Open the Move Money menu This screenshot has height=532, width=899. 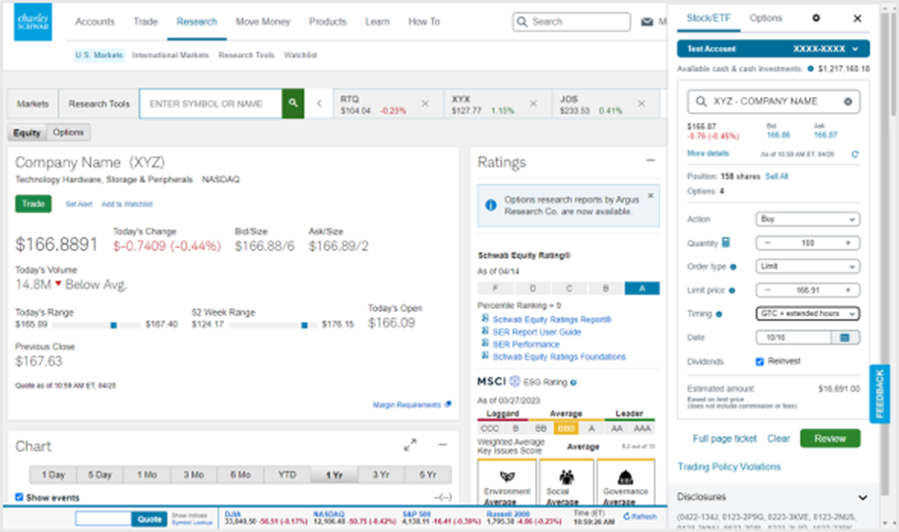coord(263,21)
